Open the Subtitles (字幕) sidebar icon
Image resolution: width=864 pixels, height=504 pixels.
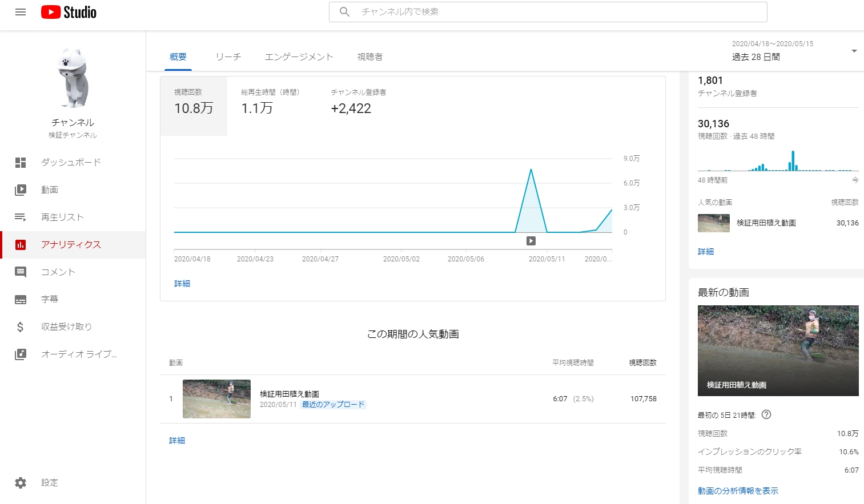tap(21, 300)
